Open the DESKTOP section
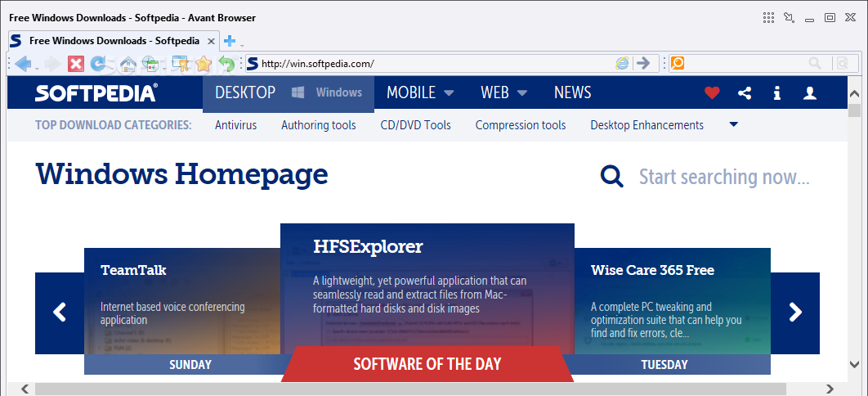Screen dimensions: 868x396 (x=245, y=92)
